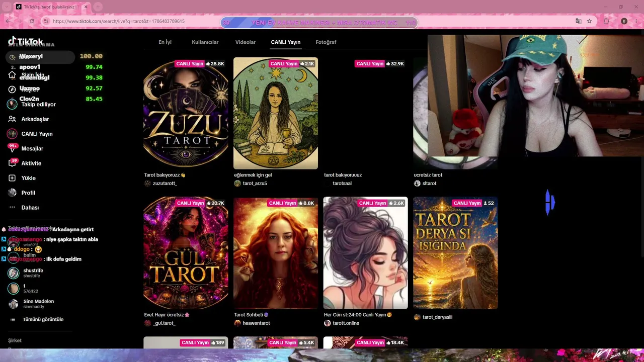Viewport: 644px width, 362px height.
Task: Open the Zuzu Tarot live thumbnail
Action: (186, 113)
